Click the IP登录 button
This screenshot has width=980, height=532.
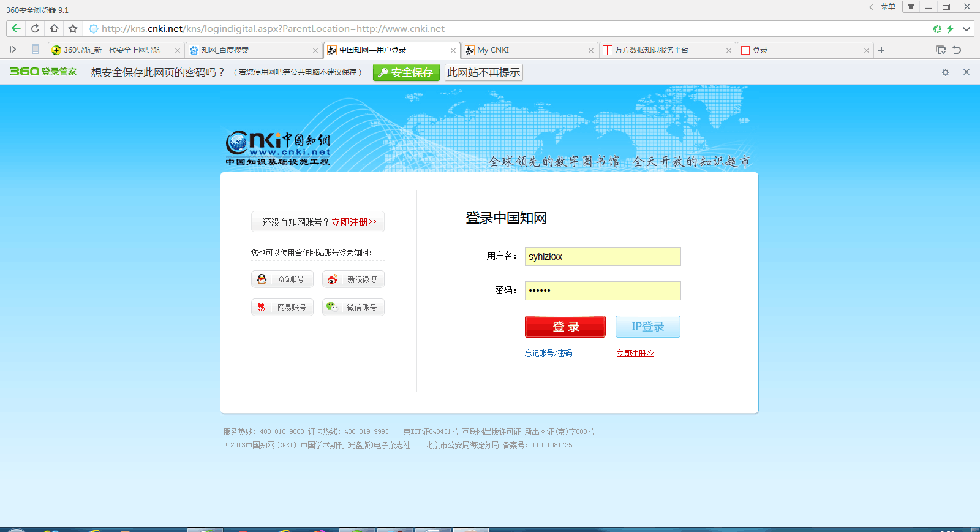pos(648,327)
